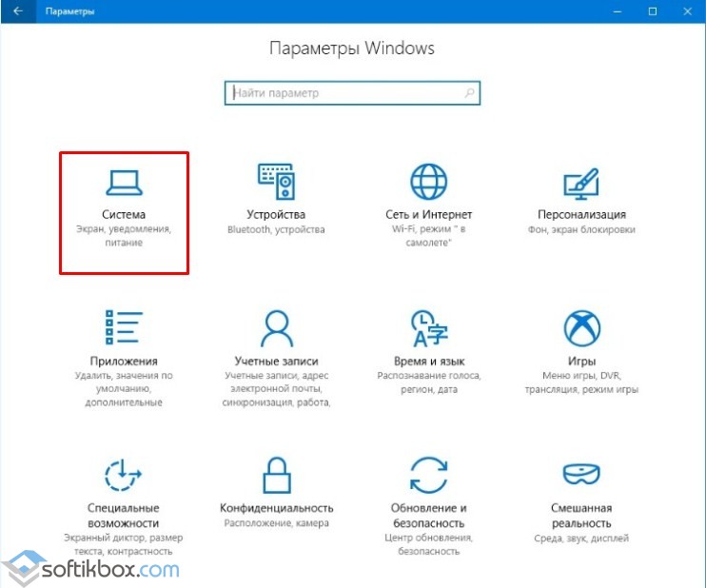Viewport: 706px width, 588px height.
Task: Open Устройства via keyboard and speaker icon
Action: (276, 182)
